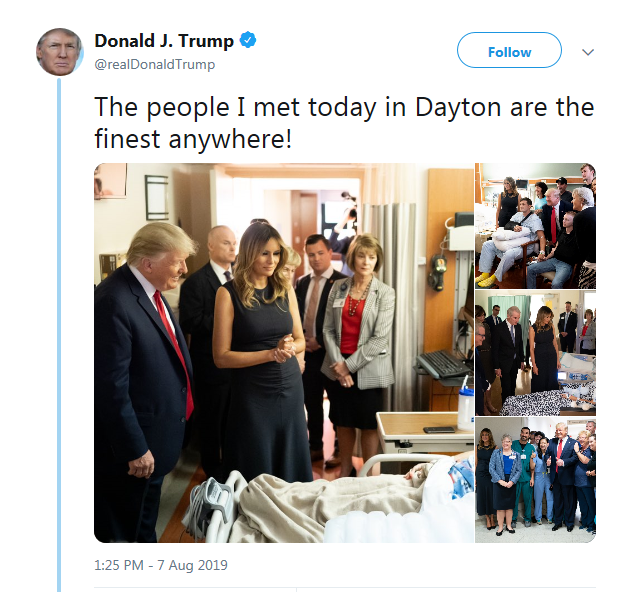Open the middle right hospital room photo
The width and height of the screenshot is (631, 592).
click(535, 353)
